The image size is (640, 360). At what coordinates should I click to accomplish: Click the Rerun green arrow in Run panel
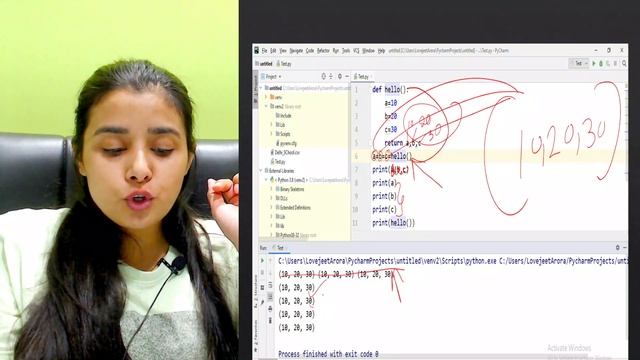click(262, 260)
